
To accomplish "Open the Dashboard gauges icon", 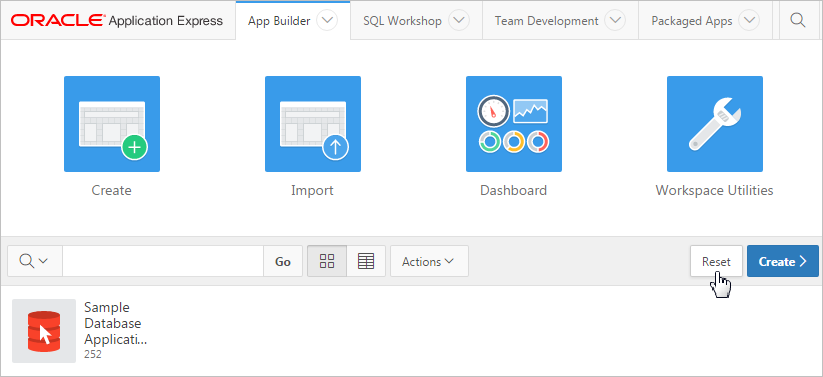I will pos(514,124).
